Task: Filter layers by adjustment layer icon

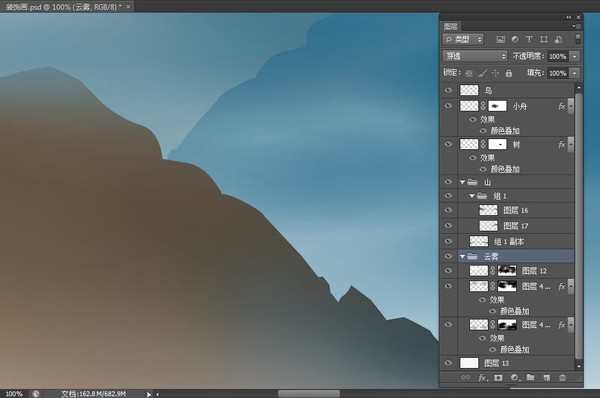Action: coord(515,39)
